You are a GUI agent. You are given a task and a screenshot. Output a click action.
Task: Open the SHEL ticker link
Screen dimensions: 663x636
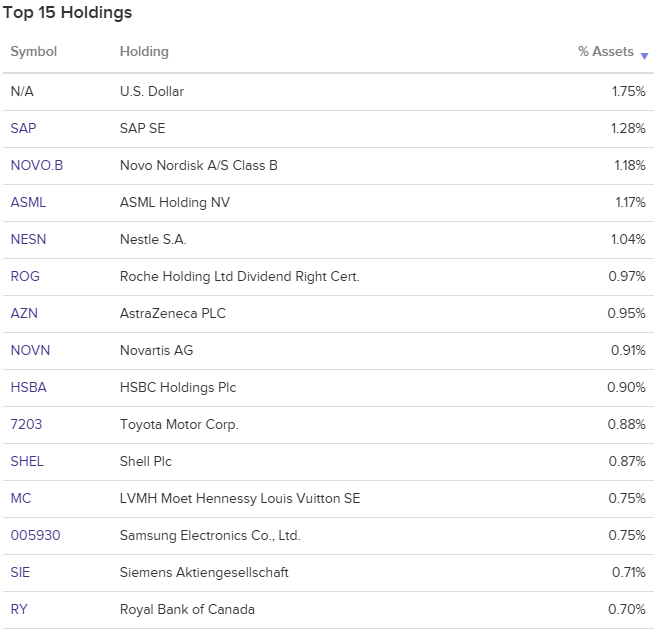click(x=27, y=461)
